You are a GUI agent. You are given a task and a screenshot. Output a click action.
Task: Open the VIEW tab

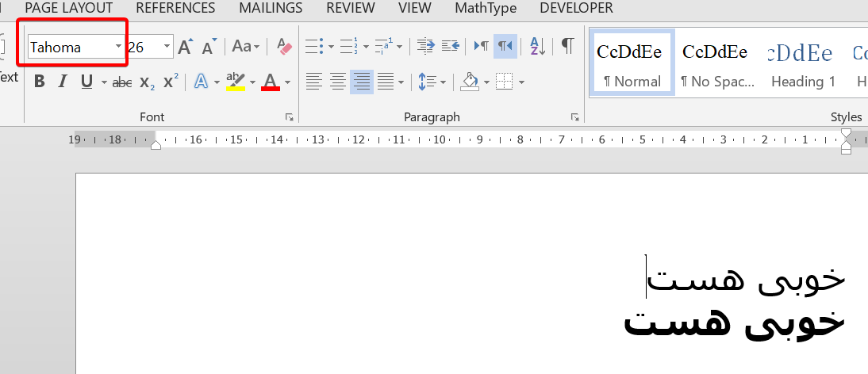(415, 8)
